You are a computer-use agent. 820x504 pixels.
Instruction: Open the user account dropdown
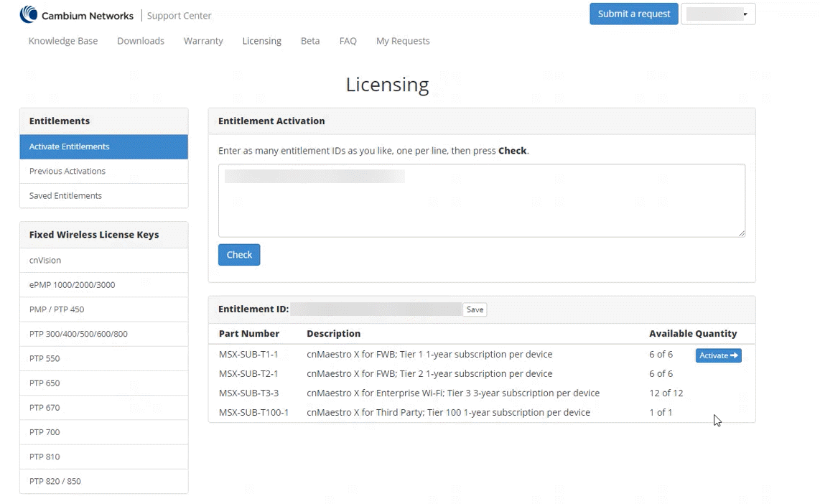click(718, 14)
